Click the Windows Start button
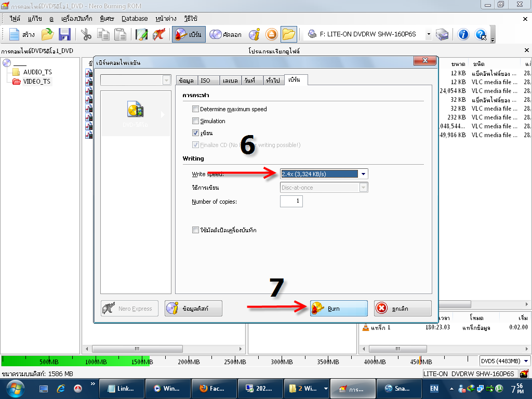This screenshot has height=399, width=532. (x=15, y=389)
